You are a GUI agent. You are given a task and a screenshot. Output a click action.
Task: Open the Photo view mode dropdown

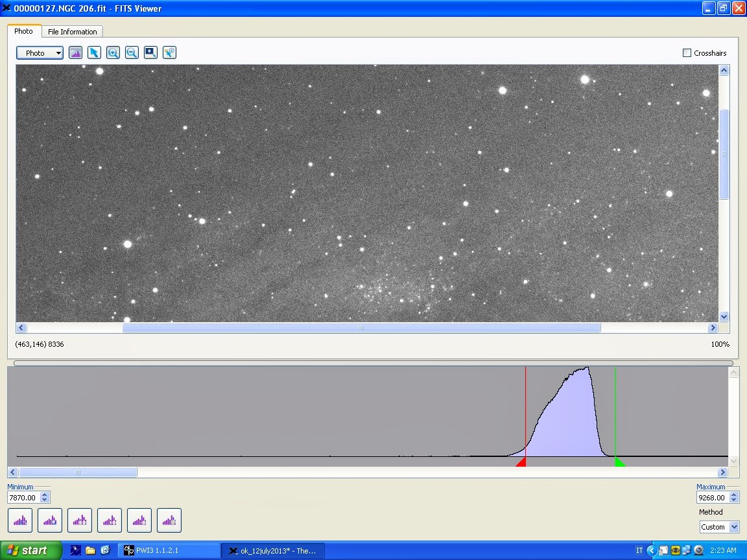40,53
